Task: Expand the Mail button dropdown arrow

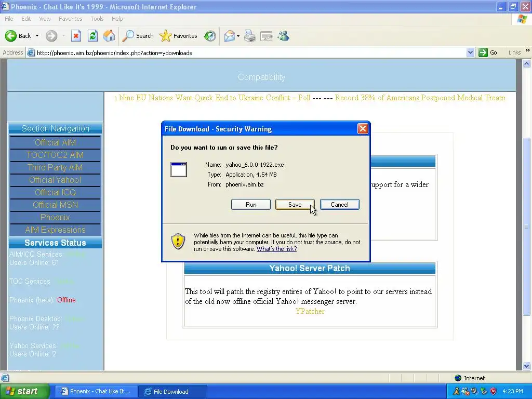Action: [238, 36]
